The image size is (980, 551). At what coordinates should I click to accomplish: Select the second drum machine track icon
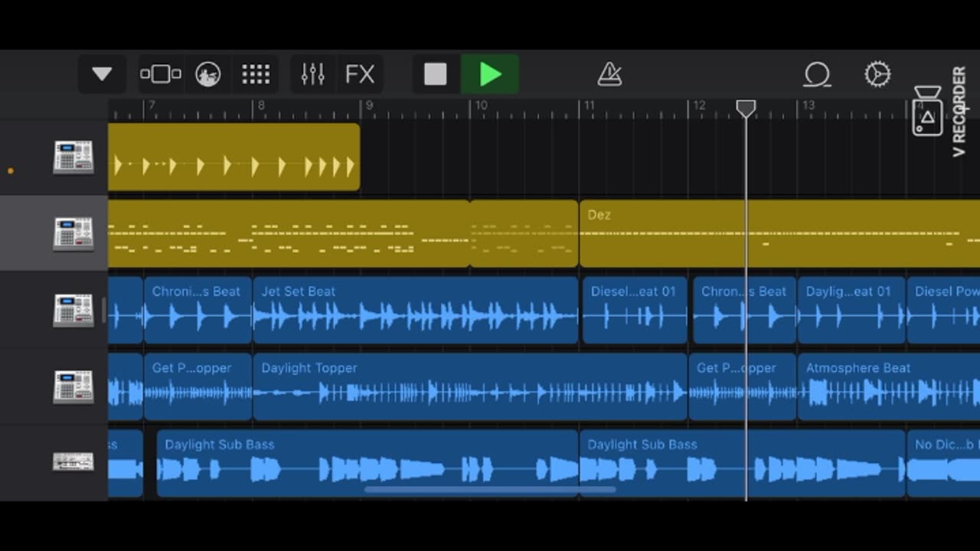[x=73, y=233]
